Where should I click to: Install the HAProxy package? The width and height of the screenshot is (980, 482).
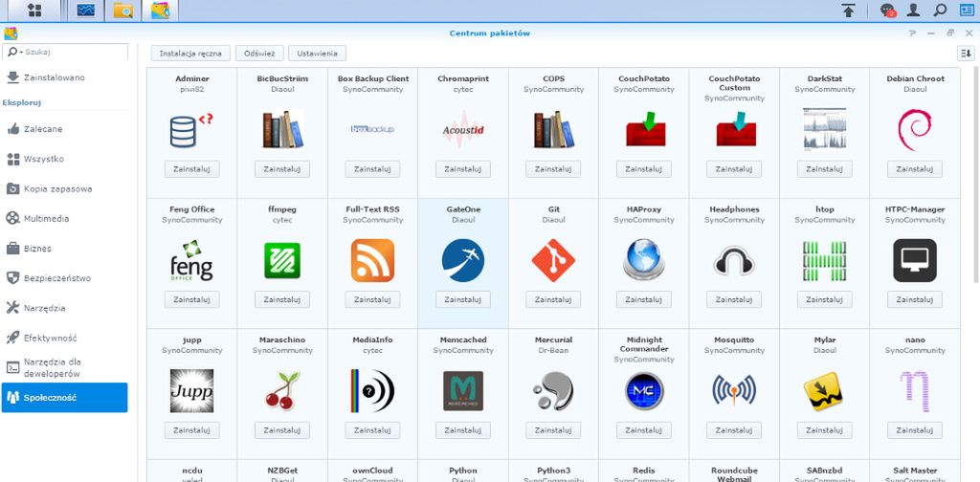(644, 299)
